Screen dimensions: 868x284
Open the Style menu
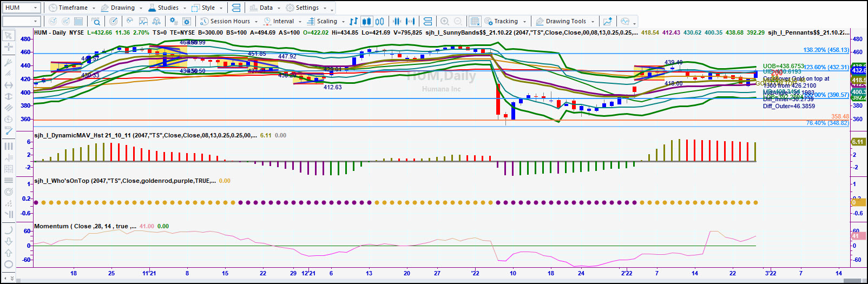click(x=207, y=8)
